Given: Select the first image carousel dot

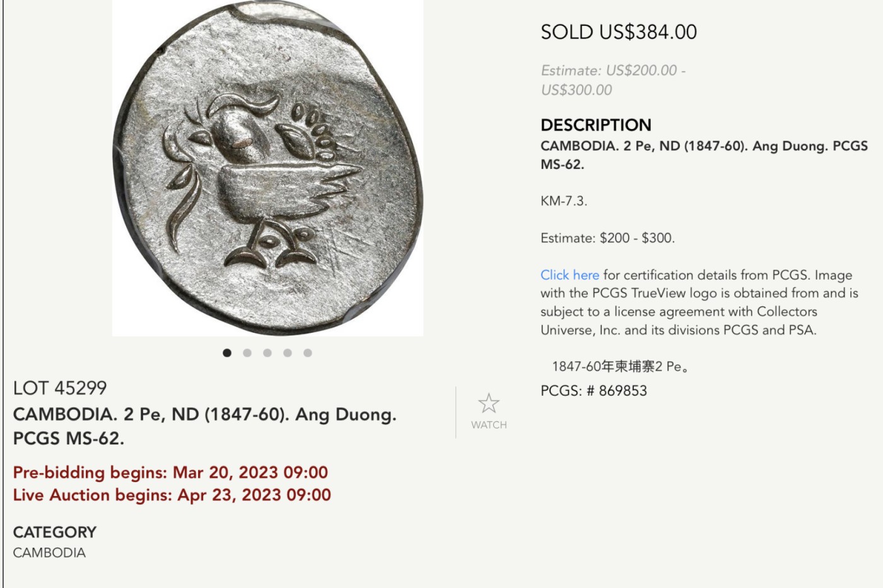Looking at the screenshot, I should 227,353.
